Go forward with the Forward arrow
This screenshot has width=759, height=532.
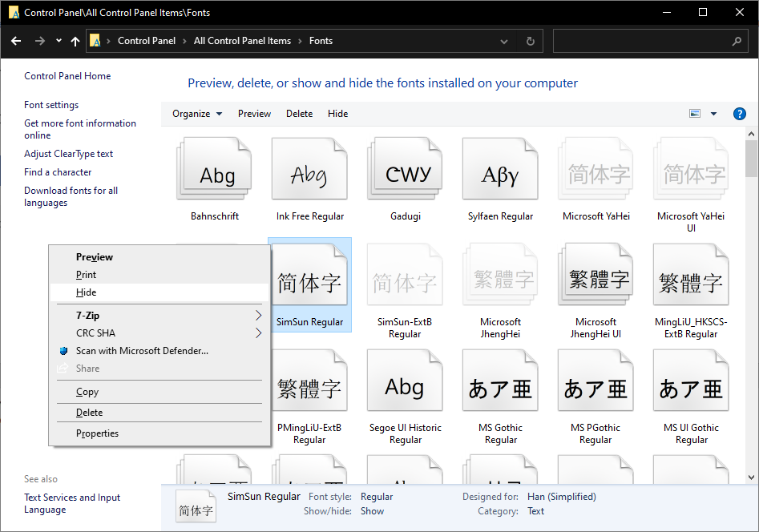pos(40,41)
